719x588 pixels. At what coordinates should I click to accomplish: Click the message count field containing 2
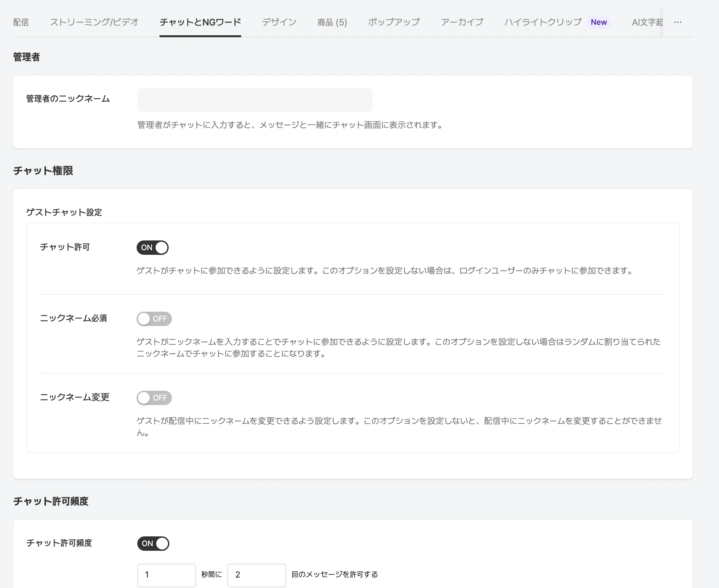tap(257, 575)
